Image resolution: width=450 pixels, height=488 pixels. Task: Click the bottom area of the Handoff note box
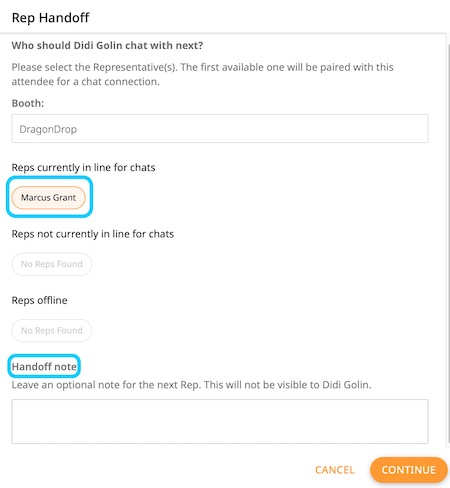point(220,437)
